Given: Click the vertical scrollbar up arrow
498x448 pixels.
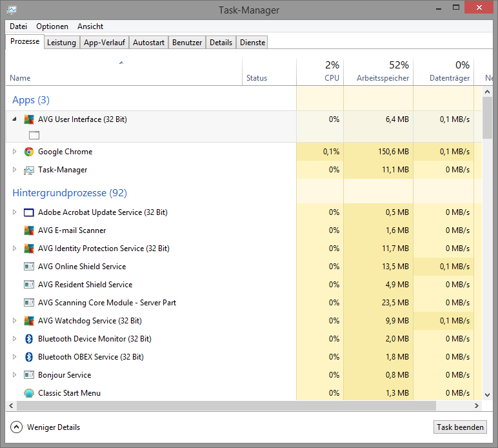Looking at the screenshot, I should pos(487,92).
